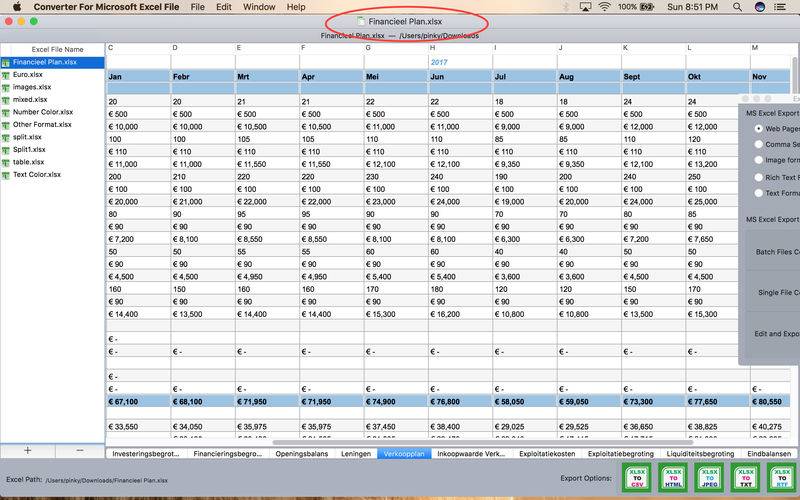The width and height of the screenshot is (800, 500).
Task: Click the Jan column header cell
Action: pos(138,77)
